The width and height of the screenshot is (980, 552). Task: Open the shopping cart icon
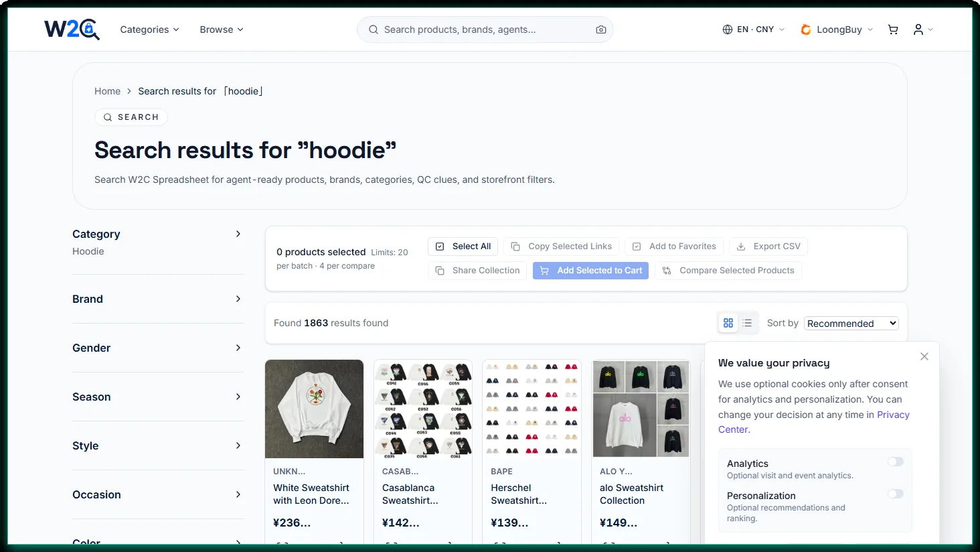pos(893,29)
